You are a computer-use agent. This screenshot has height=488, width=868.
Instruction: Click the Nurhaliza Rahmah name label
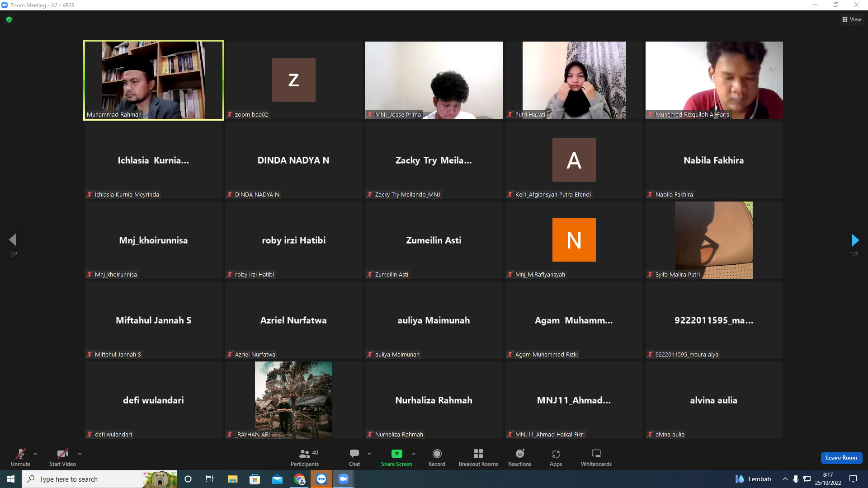[399, 435]
